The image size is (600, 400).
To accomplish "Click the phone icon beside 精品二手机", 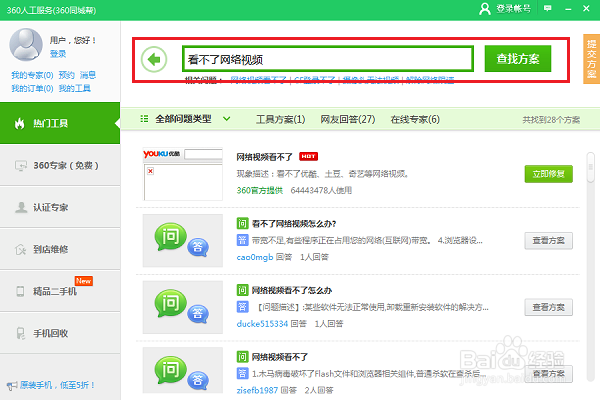I will point(20,291).
